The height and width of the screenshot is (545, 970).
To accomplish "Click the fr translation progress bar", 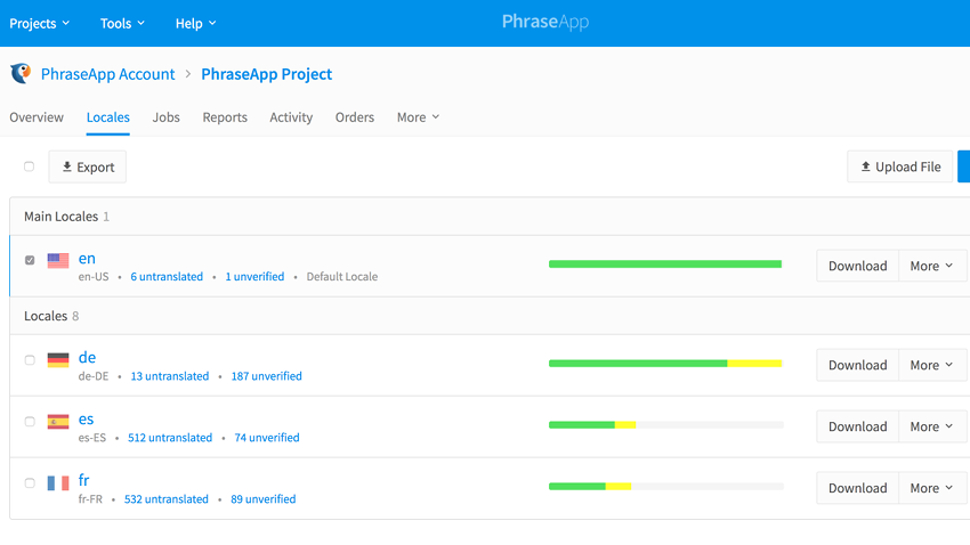I will point(666,486).
